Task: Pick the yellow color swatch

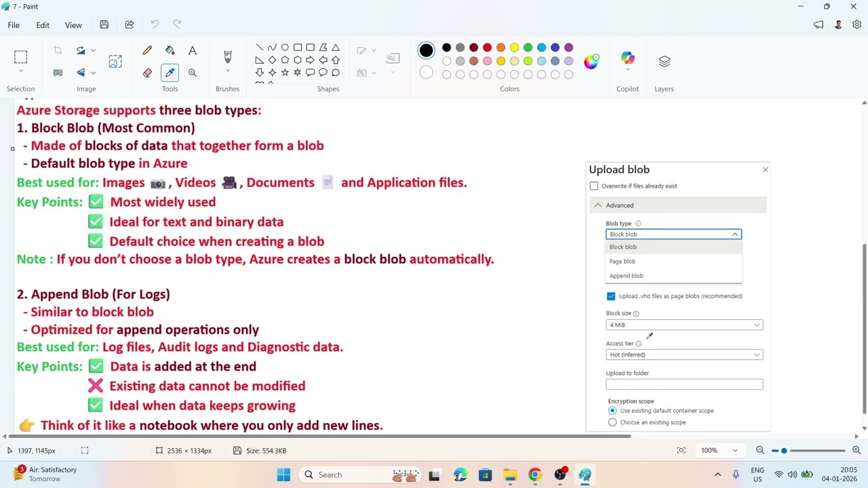Action: [x=514, y=47]
